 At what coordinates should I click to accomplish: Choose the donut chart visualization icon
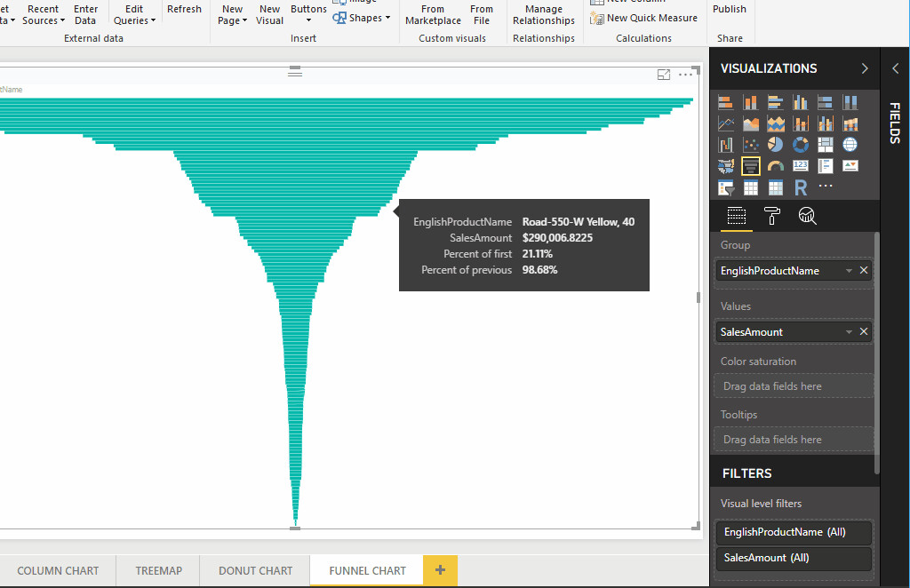[801, 145]
